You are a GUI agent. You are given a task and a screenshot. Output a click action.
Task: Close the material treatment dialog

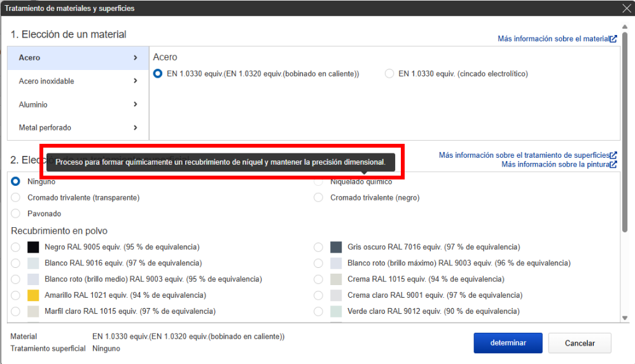pos(626,8)
